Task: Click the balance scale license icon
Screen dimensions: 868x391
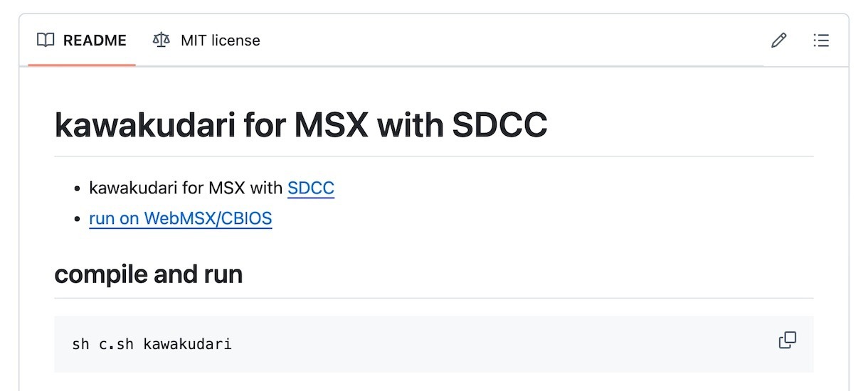Action: tap(162, 41)
